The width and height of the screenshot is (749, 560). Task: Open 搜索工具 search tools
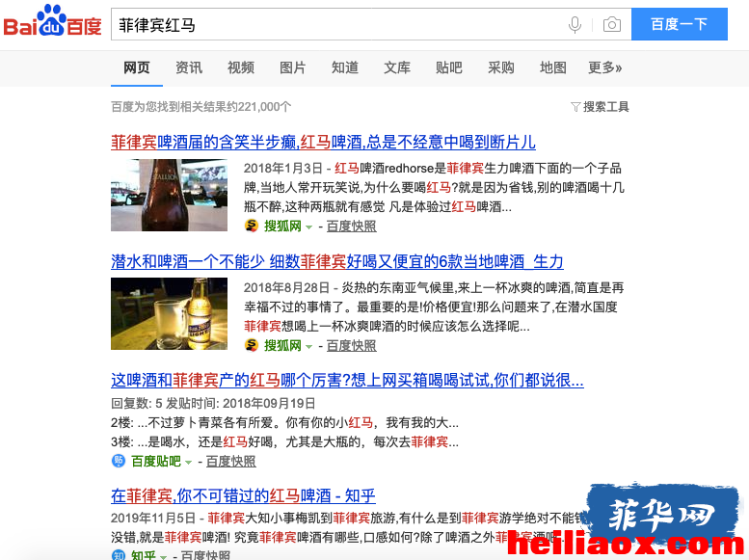605,107
